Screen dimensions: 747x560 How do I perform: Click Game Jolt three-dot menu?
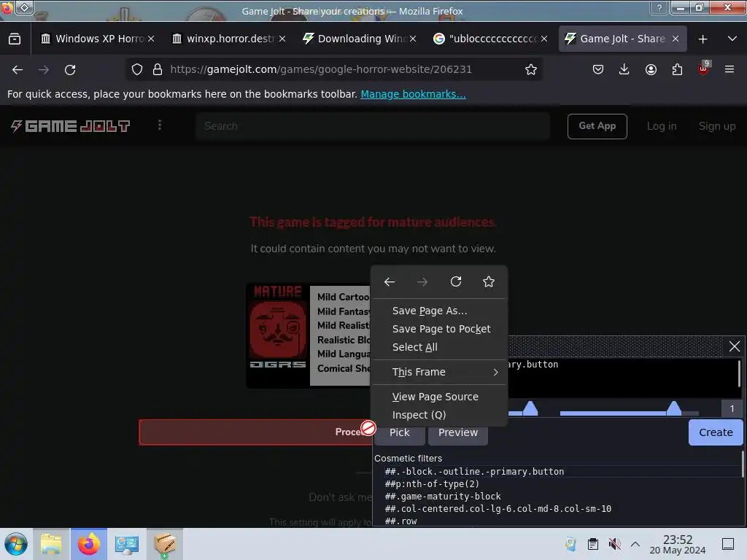click(160, 125)
